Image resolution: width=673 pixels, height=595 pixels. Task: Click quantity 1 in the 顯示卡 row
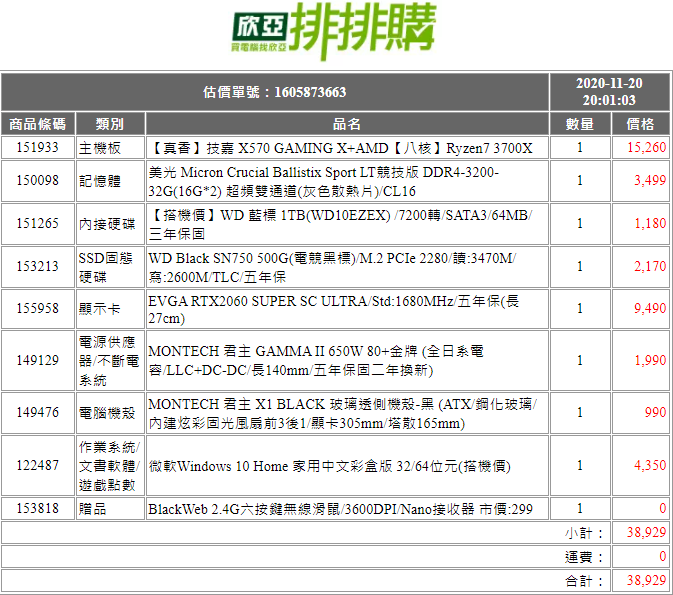(580, 309)
